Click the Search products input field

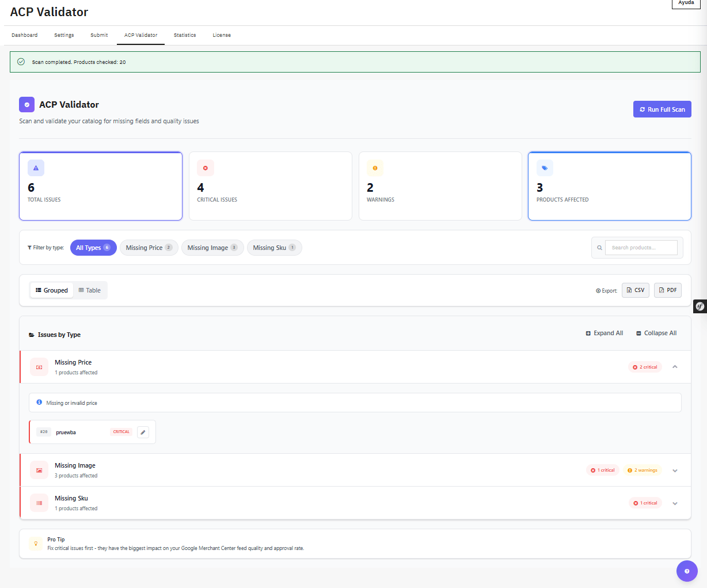pos(641,248)
